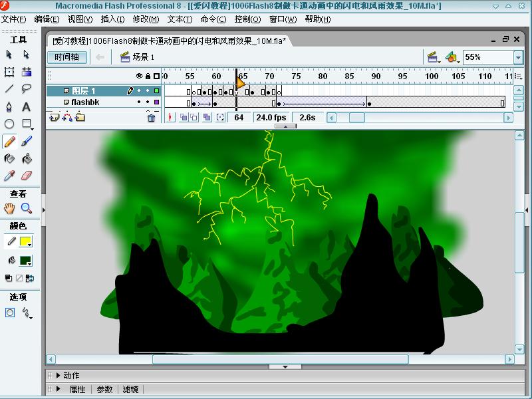
Task: Collapse the tools panel side arrow
Action: [43, 210]
